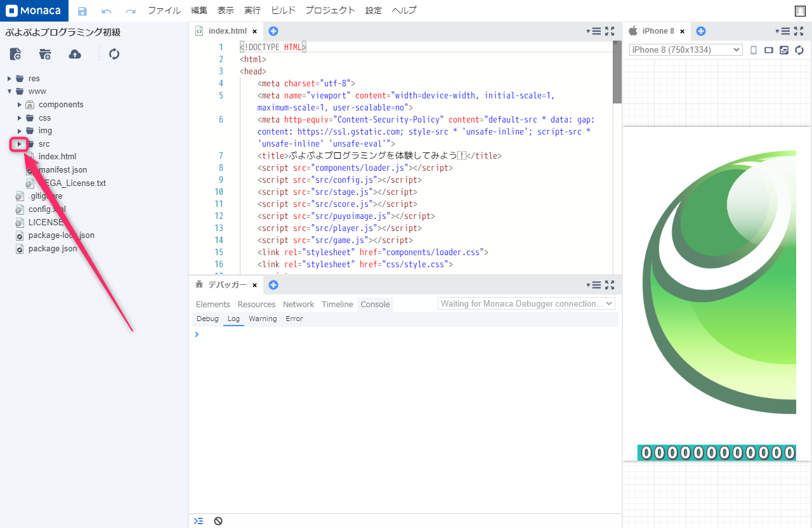Image resolution: width=812 pixels, height=528 pixels.
Task: Switch to the Elements debugger tab
Action: pyautogui.click(x=213, y=305)
